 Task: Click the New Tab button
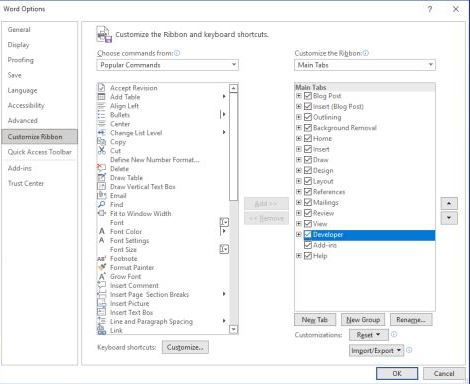[315, 320]
